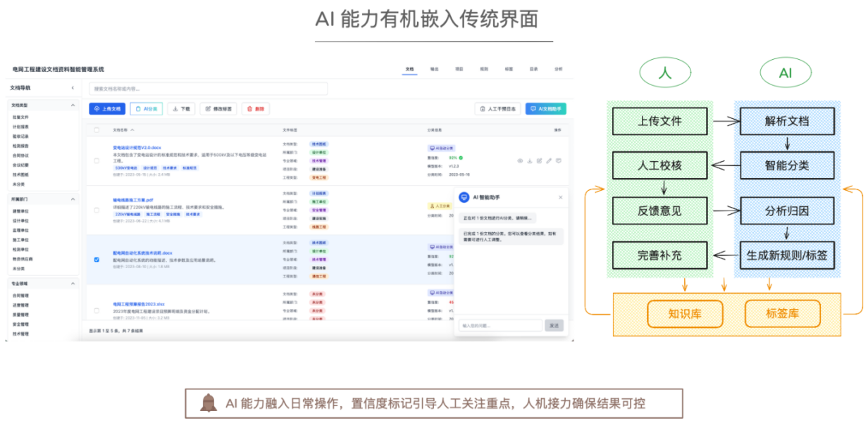The width and height of the screenshot is (868, 423).
Task: Switch to the 规则 tab
Action: tap(484, 69)
